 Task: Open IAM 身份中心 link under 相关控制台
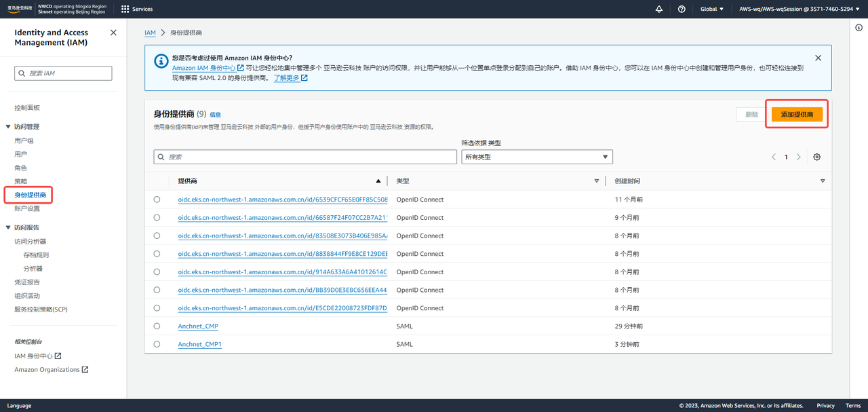tap(38, 356)
